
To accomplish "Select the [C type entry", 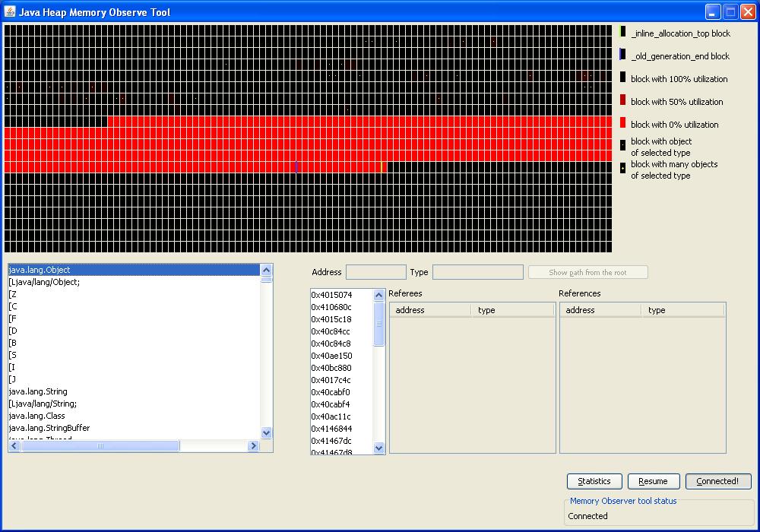I will (135, 306).
